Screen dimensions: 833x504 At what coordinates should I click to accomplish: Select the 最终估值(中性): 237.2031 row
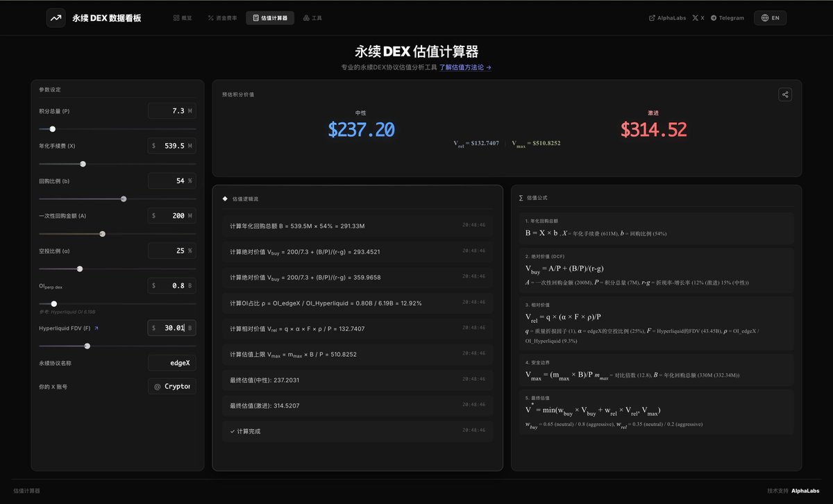[x=357, y=380]
